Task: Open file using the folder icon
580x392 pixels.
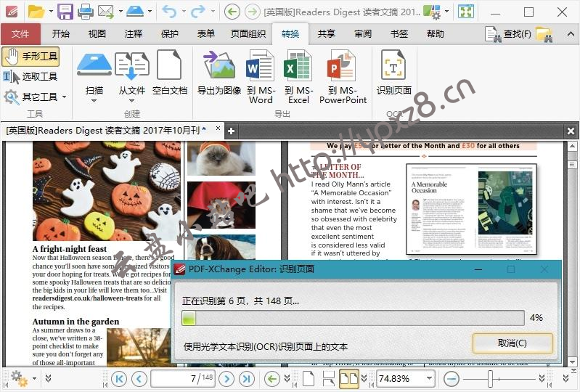Action: (x=36, y=12)
